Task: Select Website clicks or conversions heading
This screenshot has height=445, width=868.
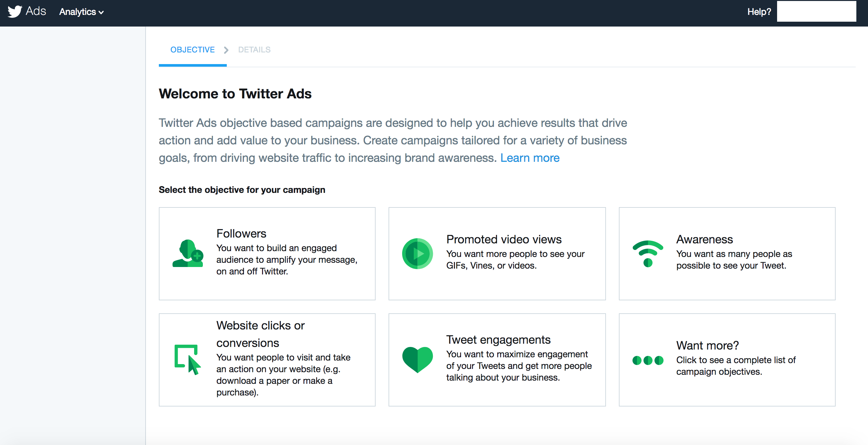Action: [x=260, y=334]
